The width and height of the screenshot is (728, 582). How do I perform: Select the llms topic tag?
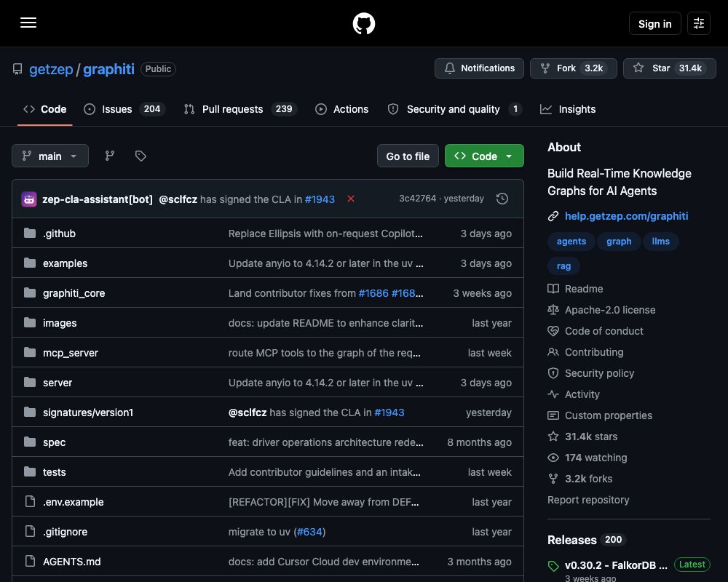click(x=660, y=242)
